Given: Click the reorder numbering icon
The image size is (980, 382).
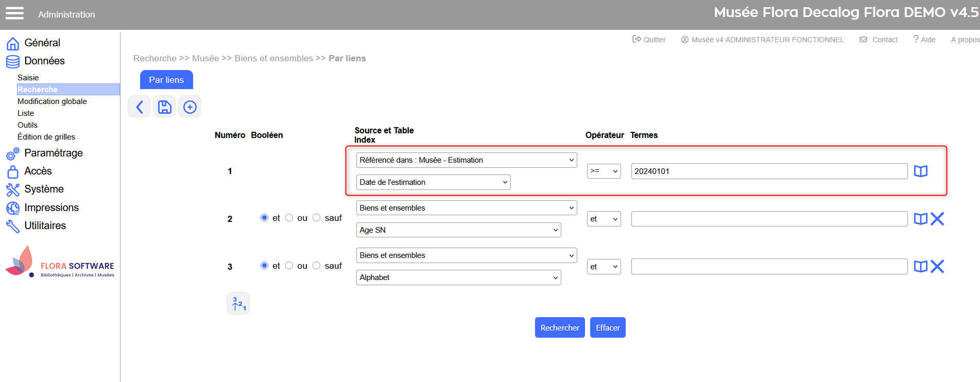Looking at the screenshot, I should 238,303.
